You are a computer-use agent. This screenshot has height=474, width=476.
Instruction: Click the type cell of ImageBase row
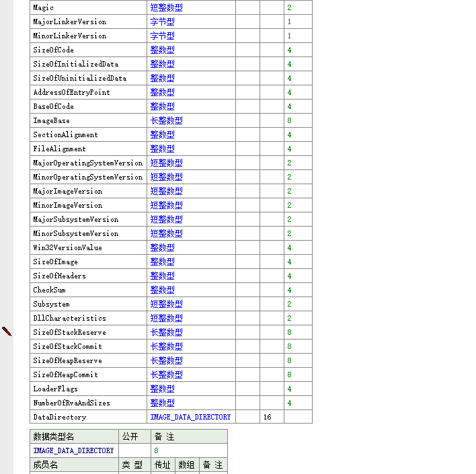tap(191, 120)
